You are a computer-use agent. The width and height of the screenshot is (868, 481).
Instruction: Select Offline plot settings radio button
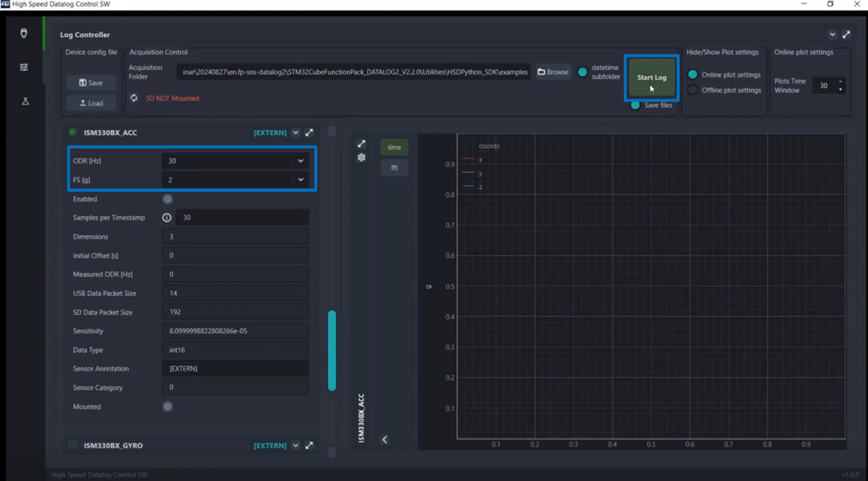(693, 90)
